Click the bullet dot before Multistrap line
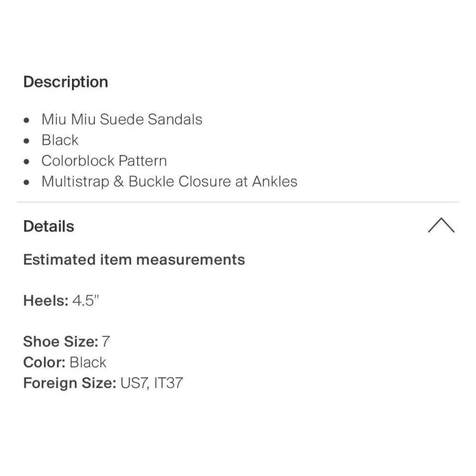 point(26,182)
